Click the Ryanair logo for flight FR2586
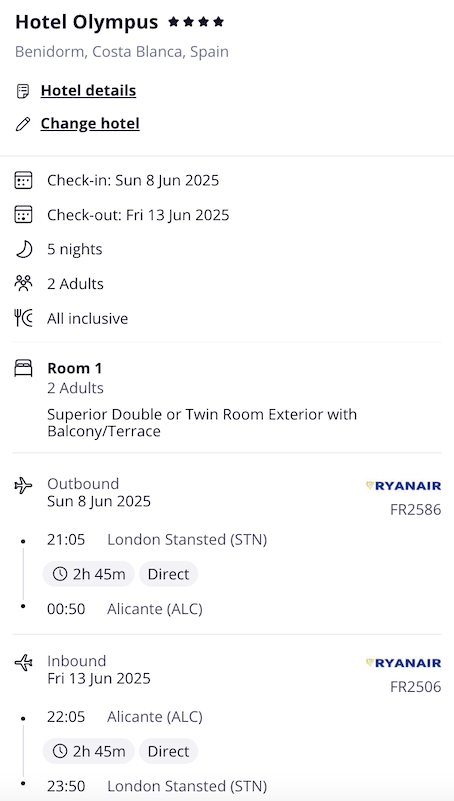 click(403, 486)
